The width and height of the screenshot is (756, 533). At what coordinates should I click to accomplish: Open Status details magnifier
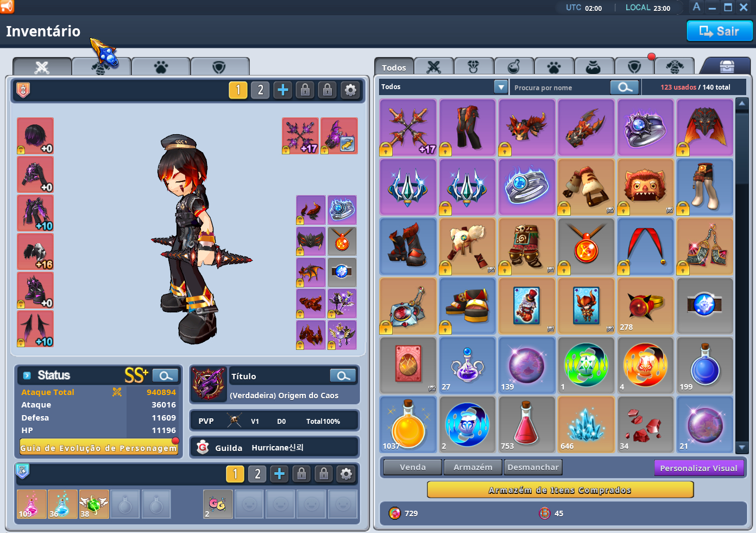[x=166, y=375]
